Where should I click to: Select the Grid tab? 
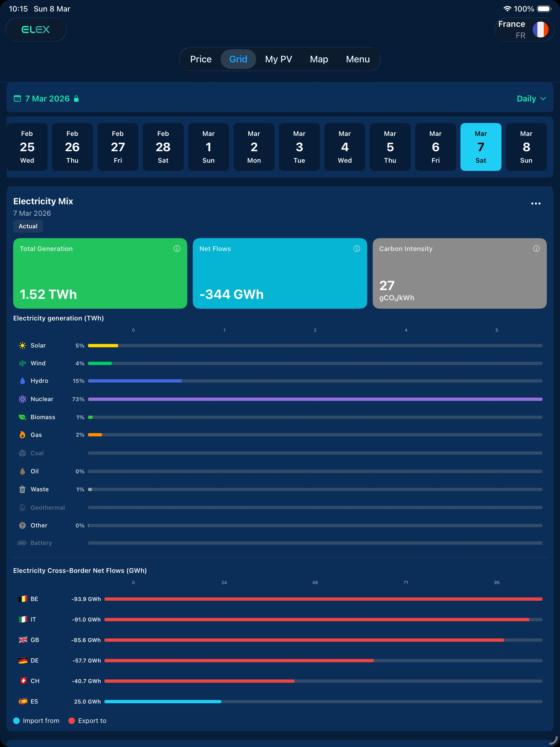tap(238, 59)
